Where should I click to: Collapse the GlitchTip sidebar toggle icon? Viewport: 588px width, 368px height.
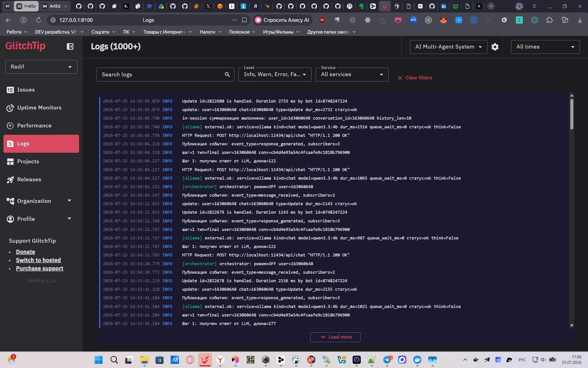pyautogui.click(x=70, y=46)
